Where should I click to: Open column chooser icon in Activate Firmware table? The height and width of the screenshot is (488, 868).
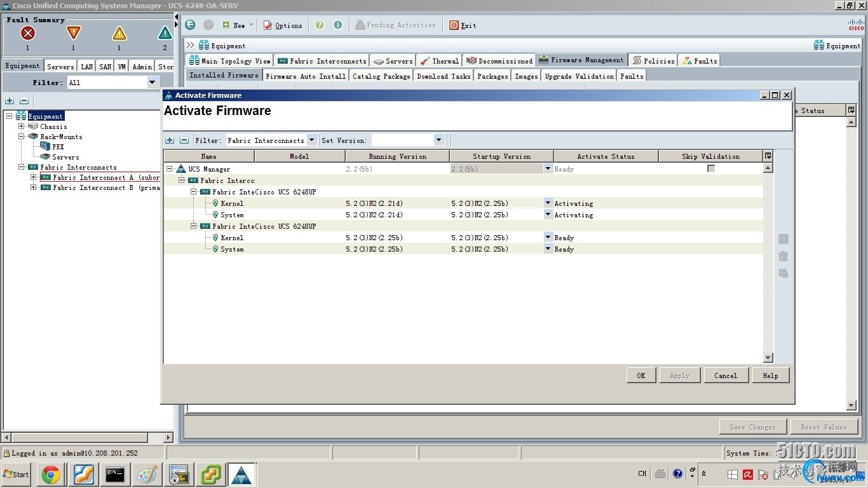click(x=768, y=156)
